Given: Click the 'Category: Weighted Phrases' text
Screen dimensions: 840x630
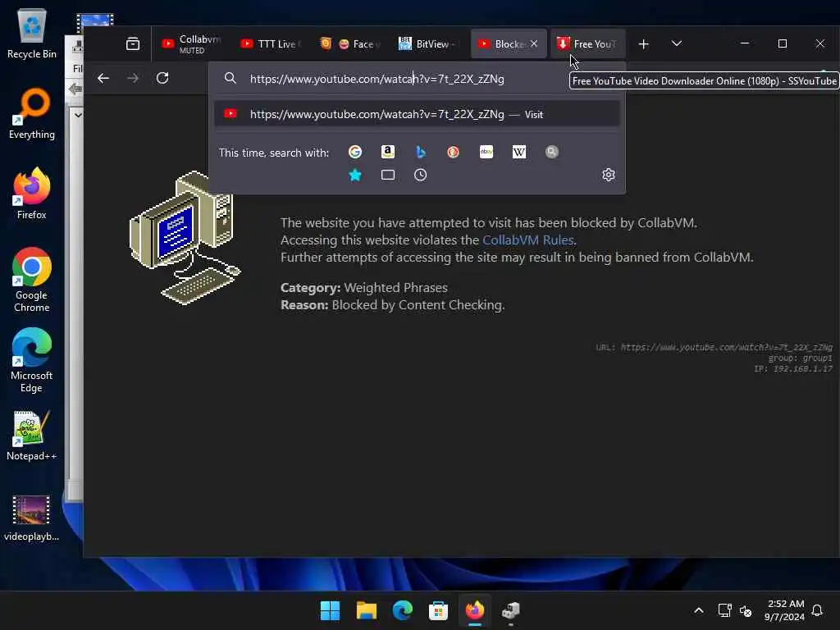Looking at the screenshot, I should 363,288.
